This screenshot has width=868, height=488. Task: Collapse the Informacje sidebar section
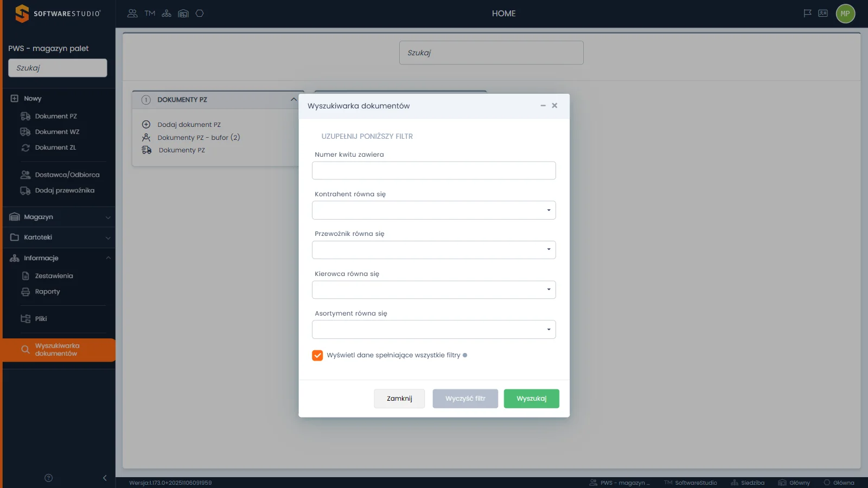pyautogui.click(x=59, y=258)
